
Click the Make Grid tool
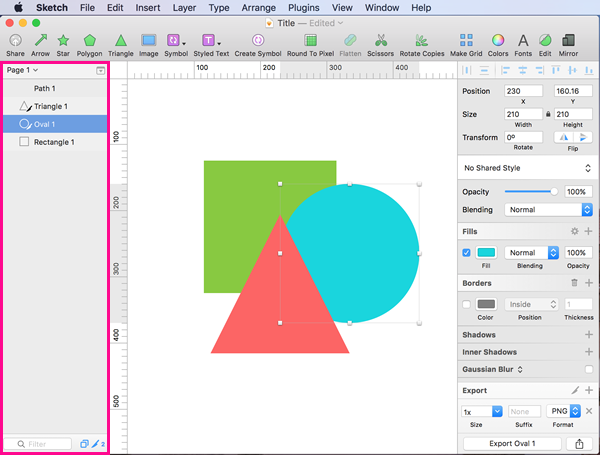pyautogui.click(x=466, y=45)
